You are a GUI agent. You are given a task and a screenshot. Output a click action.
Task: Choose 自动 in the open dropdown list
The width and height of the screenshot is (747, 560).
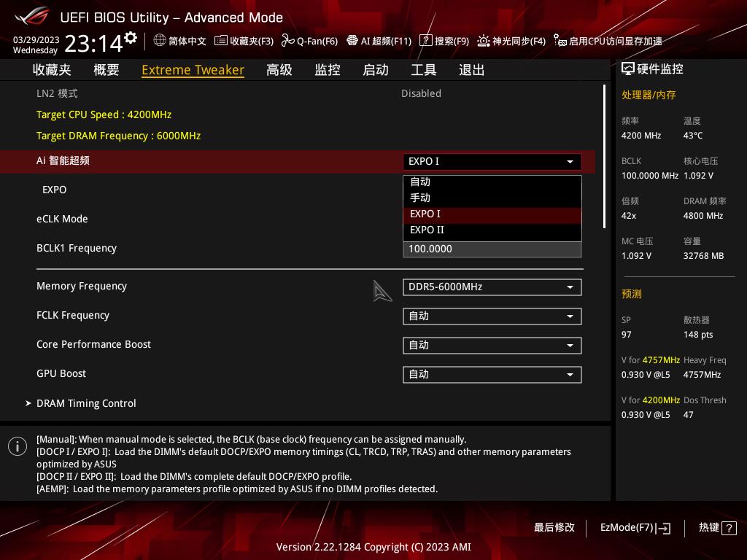492,182
